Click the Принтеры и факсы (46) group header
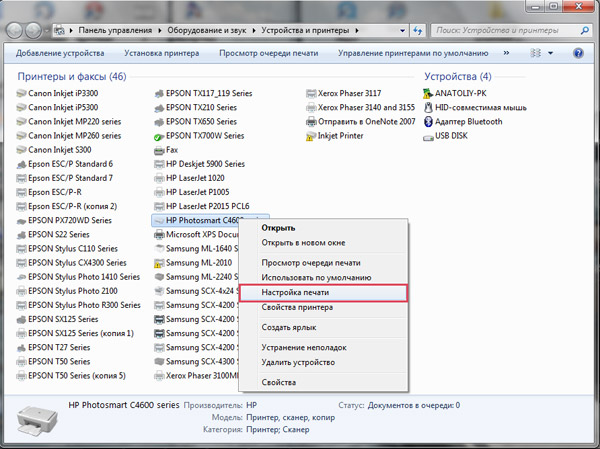The image size is (600, 449). pyautogui.click(x=72, y=77)
